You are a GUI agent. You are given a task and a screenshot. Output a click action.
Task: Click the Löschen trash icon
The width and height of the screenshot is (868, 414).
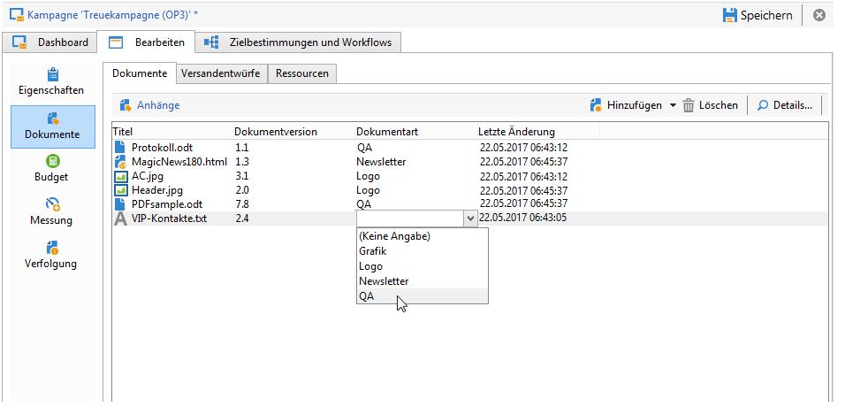tap(689, 105)
